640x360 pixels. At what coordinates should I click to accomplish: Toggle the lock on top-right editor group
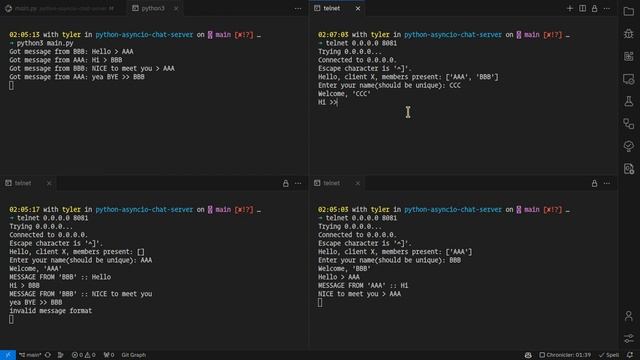coord(595,8)
